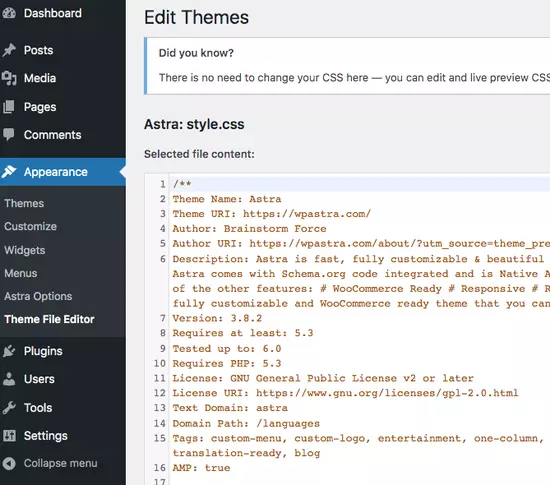Screen dimensions: 550x485
Task: Click the 'Astra: style.css' heading
Action: point(194,124)
